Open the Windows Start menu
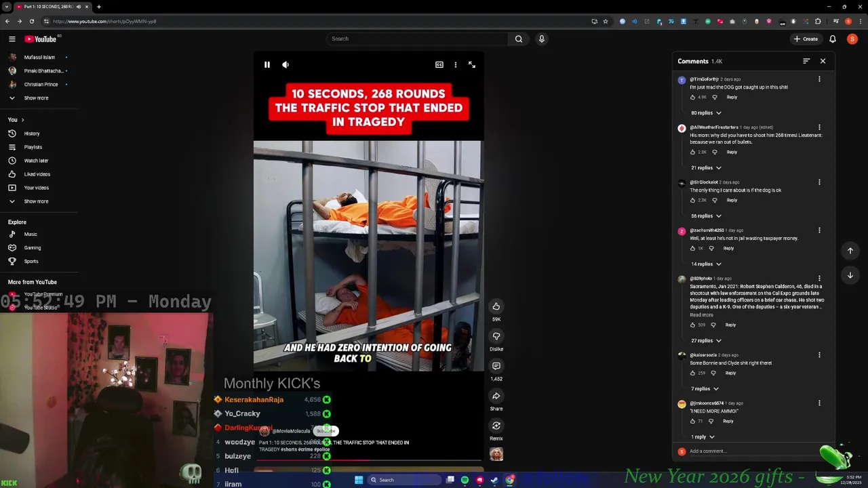 (x=359, y=480)
